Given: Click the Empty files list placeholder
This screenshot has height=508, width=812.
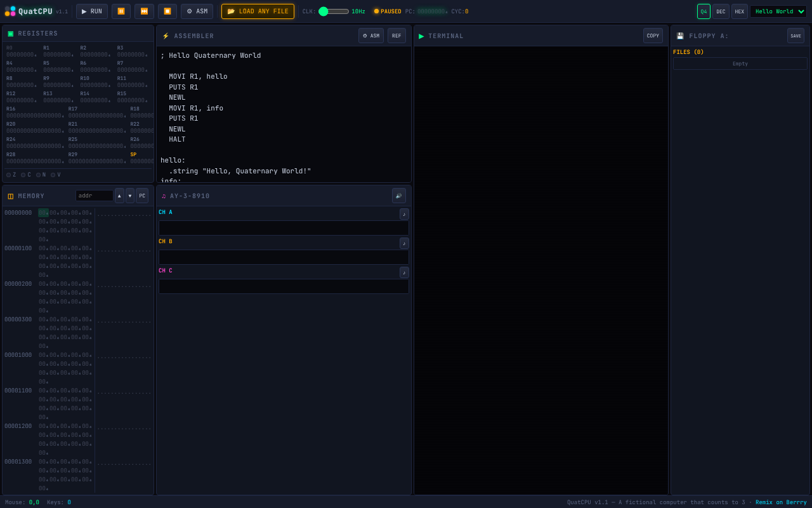Looking at the screenshot, I should [x=740, y=63].
